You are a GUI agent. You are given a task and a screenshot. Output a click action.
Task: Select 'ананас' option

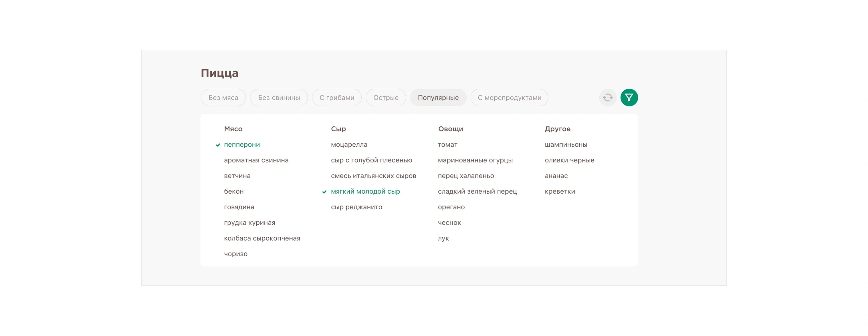[556, 176]
